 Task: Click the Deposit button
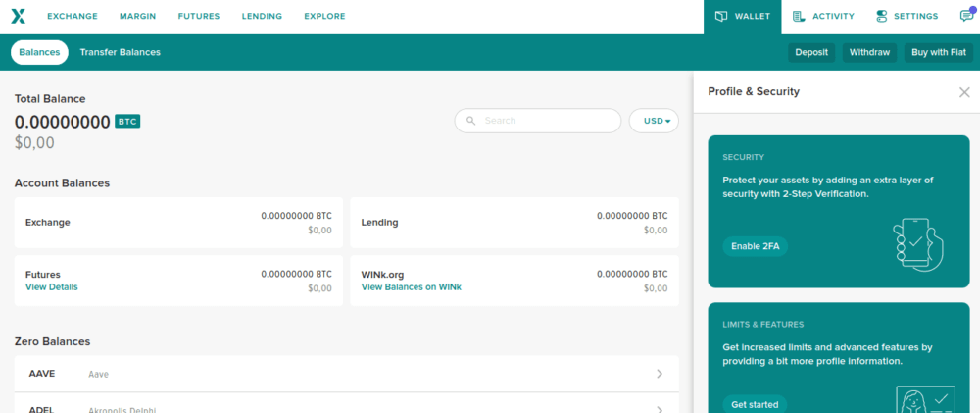tap(811, 52)
